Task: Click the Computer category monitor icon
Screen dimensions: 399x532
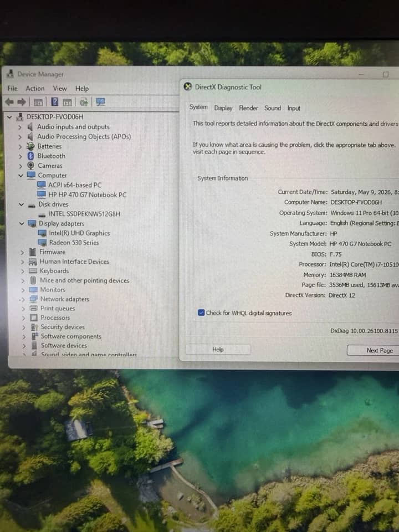Action: (x=31, y=175)
